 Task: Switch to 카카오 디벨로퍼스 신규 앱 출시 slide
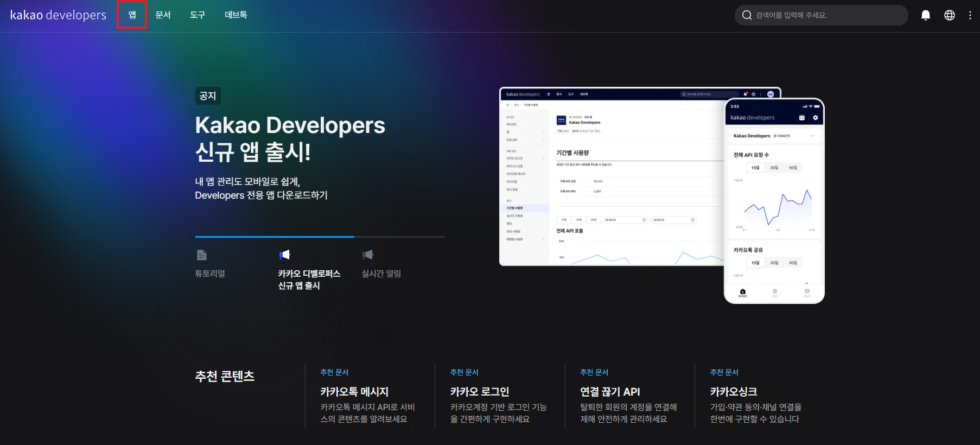[x=309, y=279]
